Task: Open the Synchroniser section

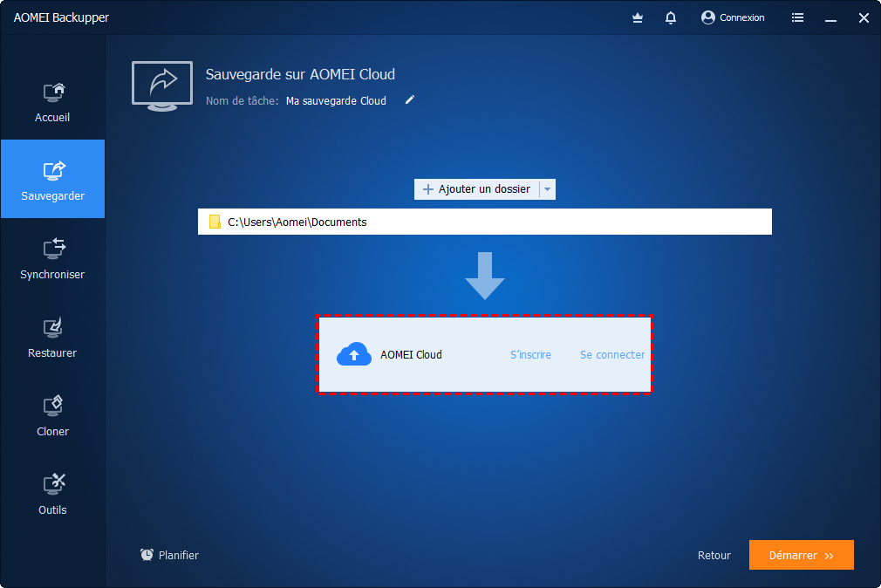Action: point(52,258)
